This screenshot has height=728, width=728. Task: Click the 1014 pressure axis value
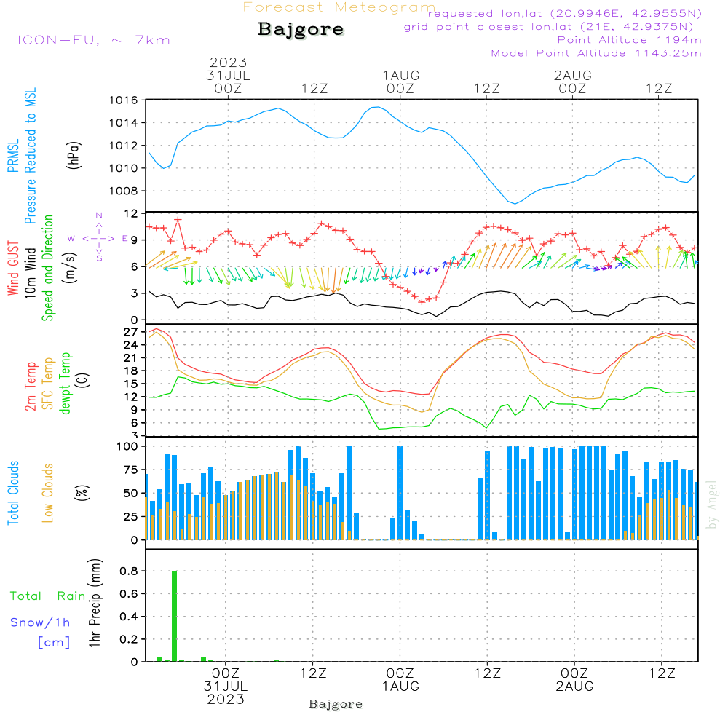pos(124,123)
